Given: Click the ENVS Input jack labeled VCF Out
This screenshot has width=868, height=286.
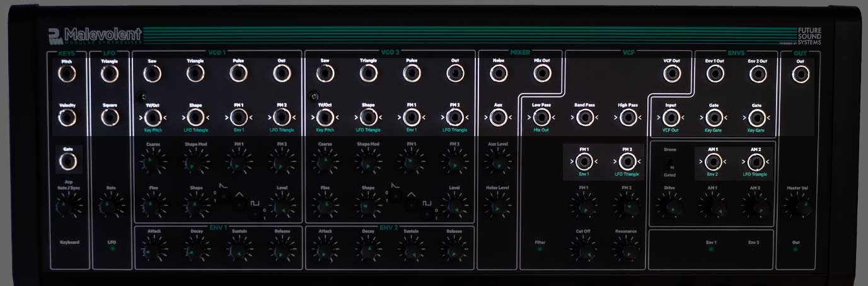Looking at the screenshot, I should [x=671, y=118].
